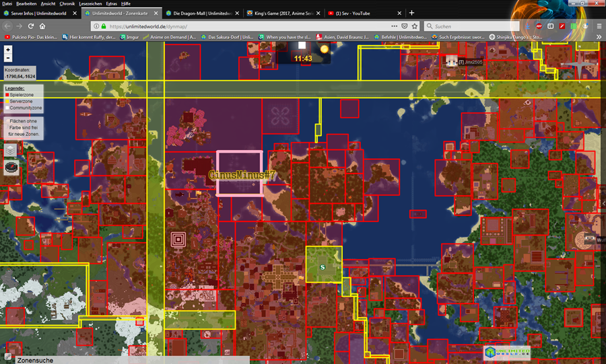The width and height of the screenshot is (606, 364).
Task: Click the red slash extension icon
Action: coord(562,26)
